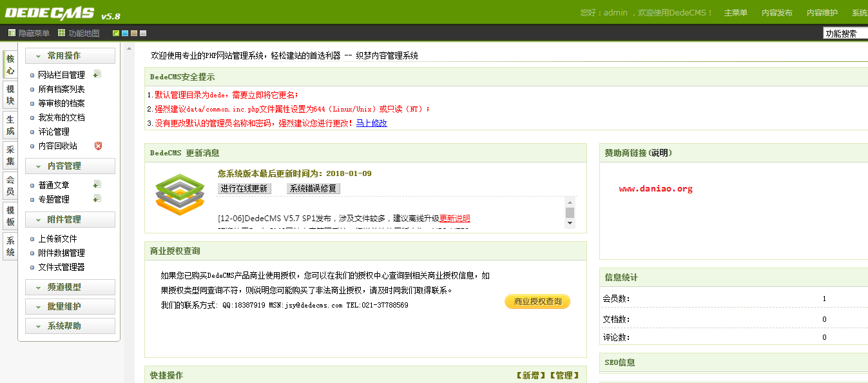
Task: Expand the 频道模型 section
Action: click(x=70, y=288)
